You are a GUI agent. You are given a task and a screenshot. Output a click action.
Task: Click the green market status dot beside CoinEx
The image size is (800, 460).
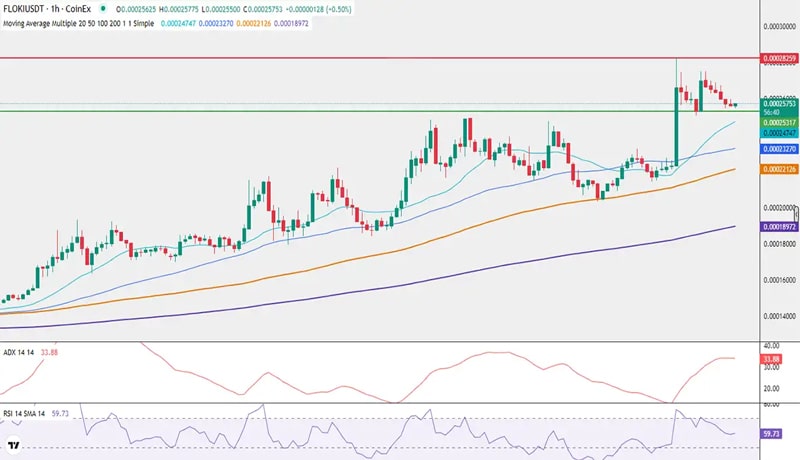tap(104, 9)
